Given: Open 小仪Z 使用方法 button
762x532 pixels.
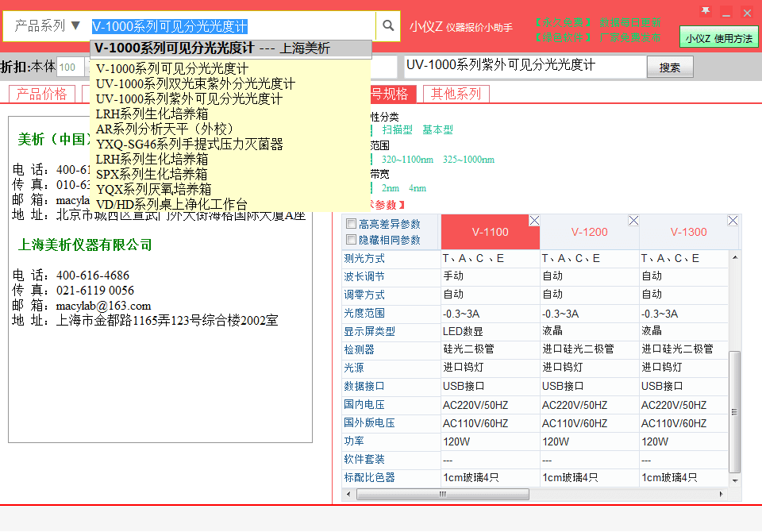Looking at the screenshot, I should coord(719,38).
